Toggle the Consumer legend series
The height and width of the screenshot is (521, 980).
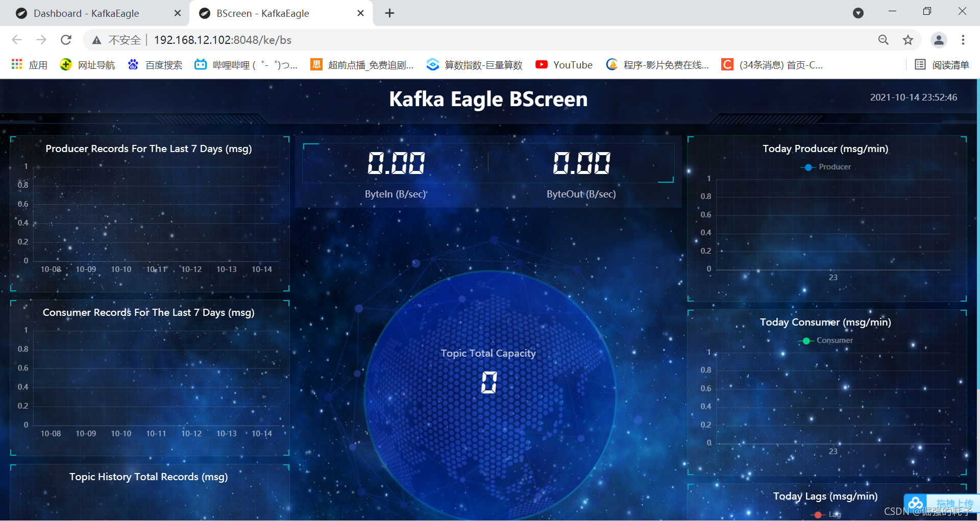pos(826,340)
